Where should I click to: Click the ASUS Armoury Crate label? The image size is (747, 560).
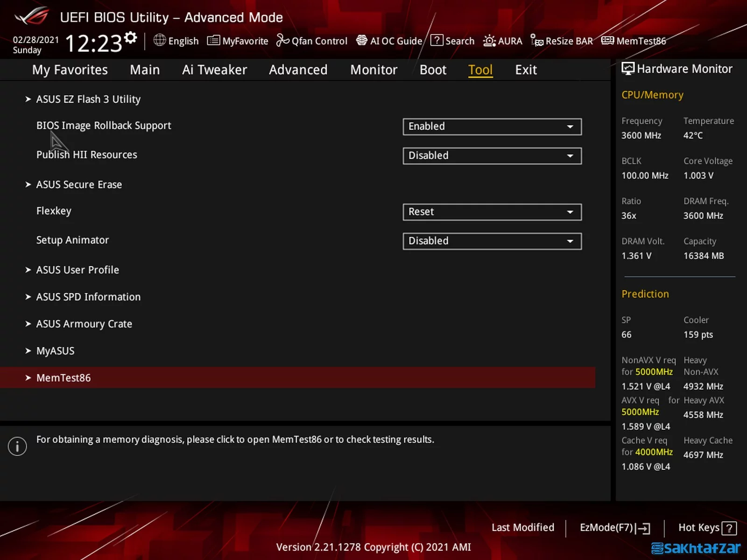pos(84,324)
